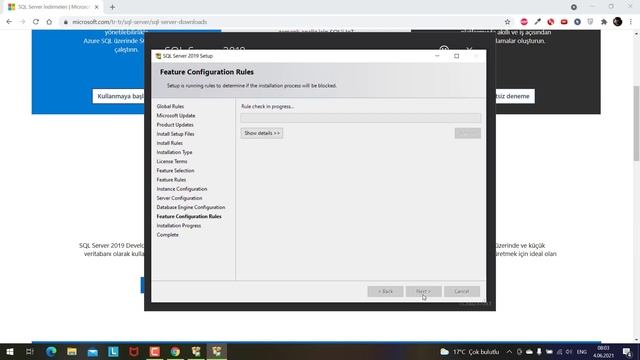The height and width of the screenshot is (360, 640).
Task: Click the Next button in setup
Action: [x=423, y=291]
